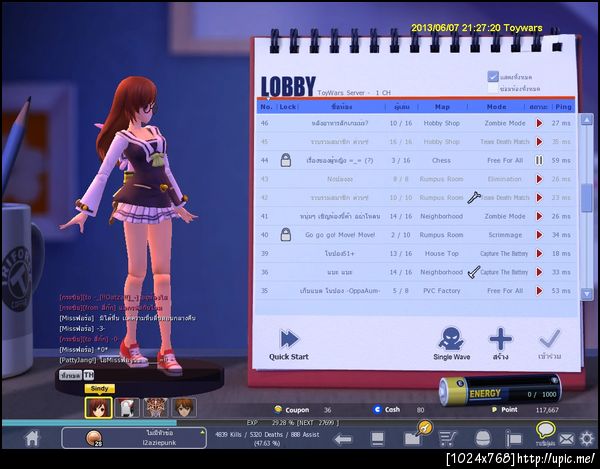Open the shopping cart shop icon

coord(447,439)
